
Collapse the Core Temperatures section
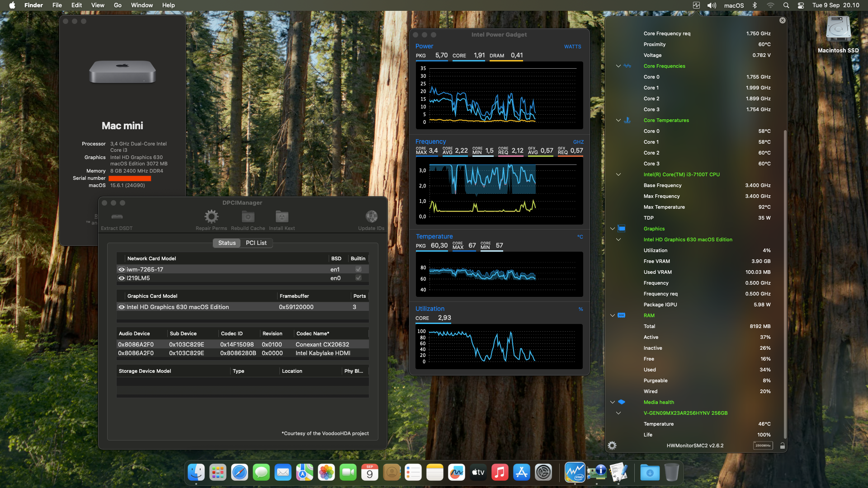point(618,120)
